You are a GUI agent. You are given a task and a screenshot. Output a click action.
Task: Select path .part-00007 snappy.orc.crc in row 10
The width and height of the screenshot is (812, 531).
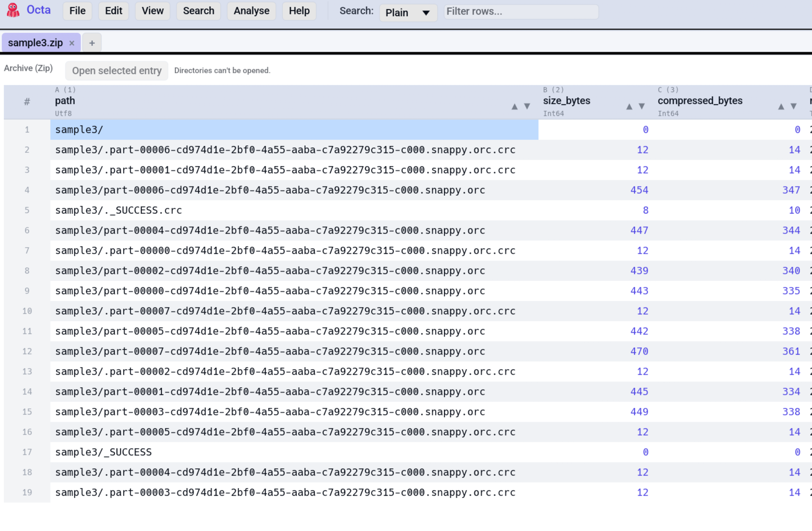coord(294,311)
